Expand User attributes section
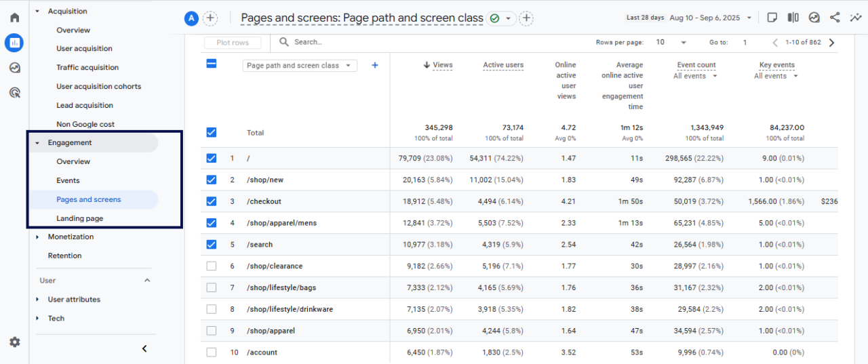Screen dimensions: 868x364 pos(37,300)
